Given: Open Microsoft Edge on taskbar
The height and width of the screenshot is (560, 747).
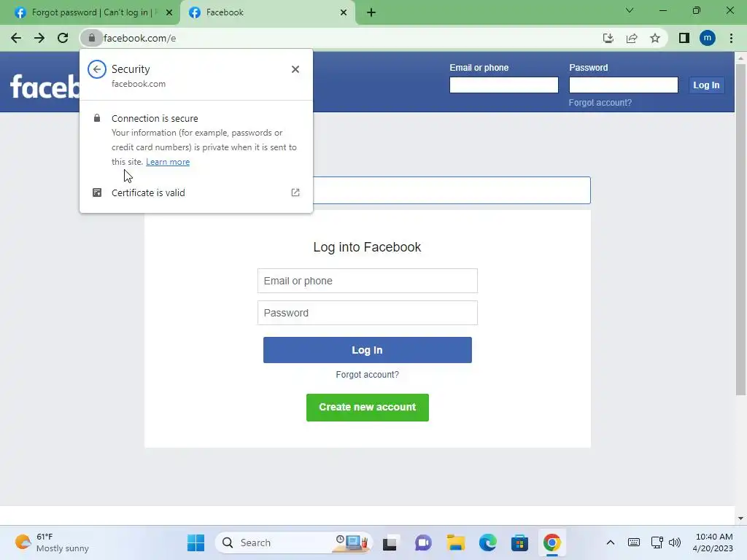Looking at the screenshot, I should [488, 542].
